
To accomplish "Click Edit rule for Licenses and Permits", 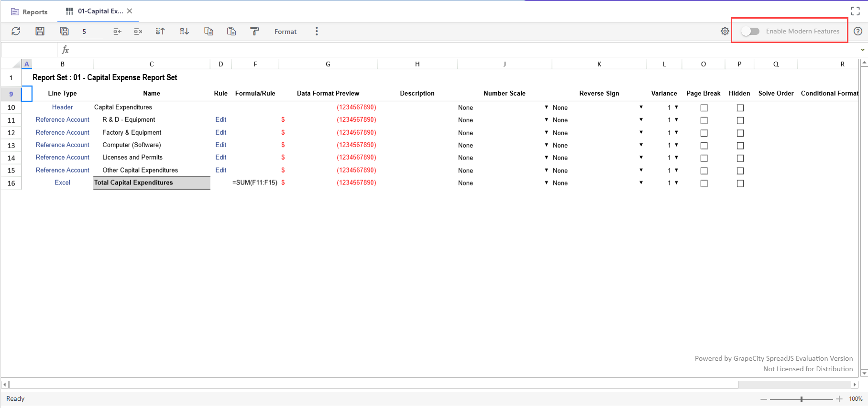I will click(220, 157).
